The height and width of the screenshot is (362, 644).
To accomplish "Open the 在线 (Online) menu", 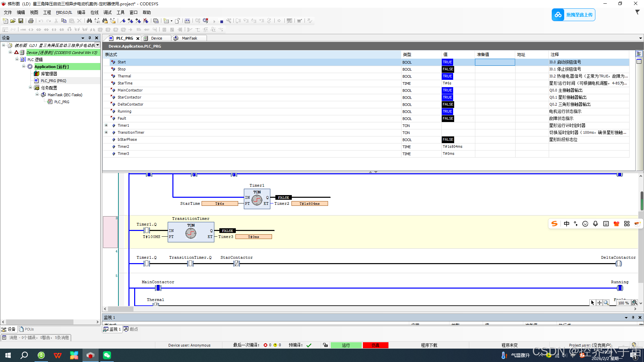I will pyautogui.click(x=94, y=12).
